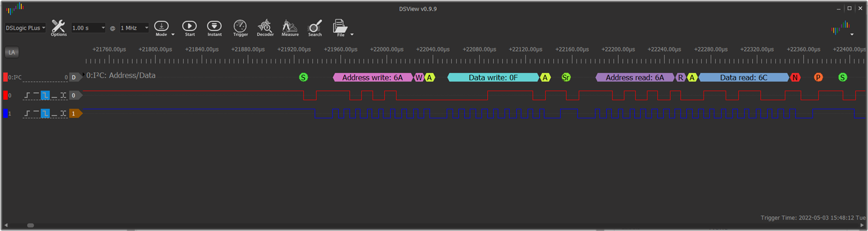Click channel 0 red color swatch
The image size is (868, 231).
[x=6, y=95]
